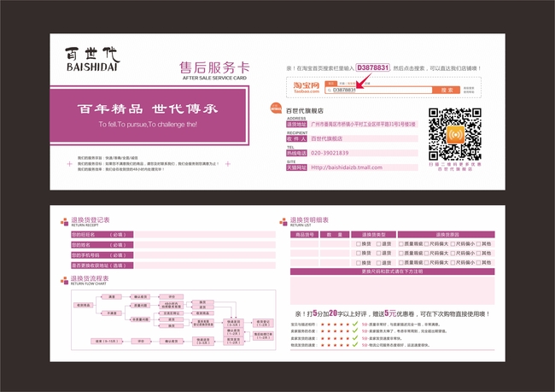Check 退货 in the third return list row
555x392 pixels.
pos(378,263)
